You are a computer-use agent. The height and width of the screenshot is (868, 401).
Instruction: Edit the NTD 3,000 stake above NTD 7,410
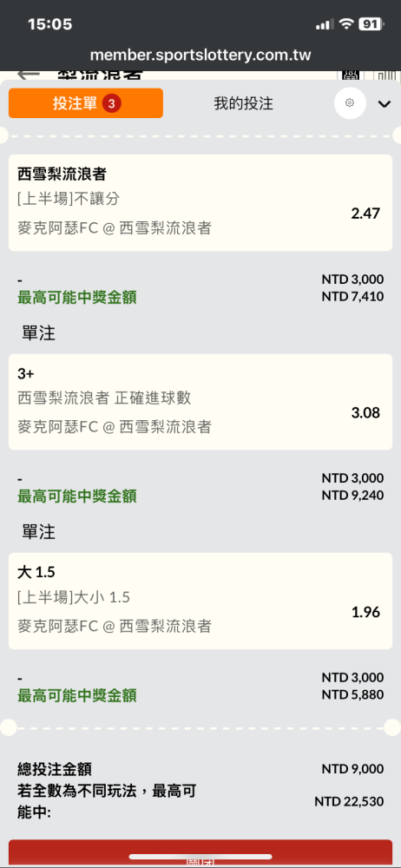352,279
